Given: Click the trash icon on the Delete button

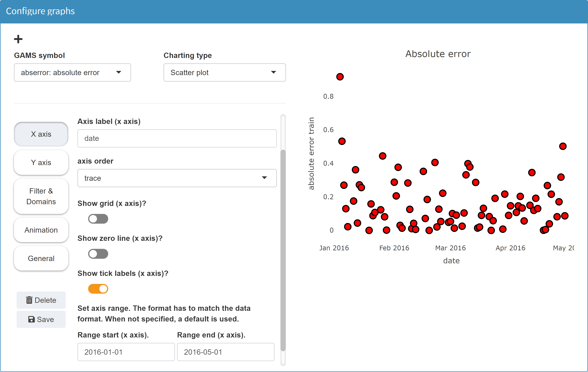Looking at the screenshot, I should point(30,300).
